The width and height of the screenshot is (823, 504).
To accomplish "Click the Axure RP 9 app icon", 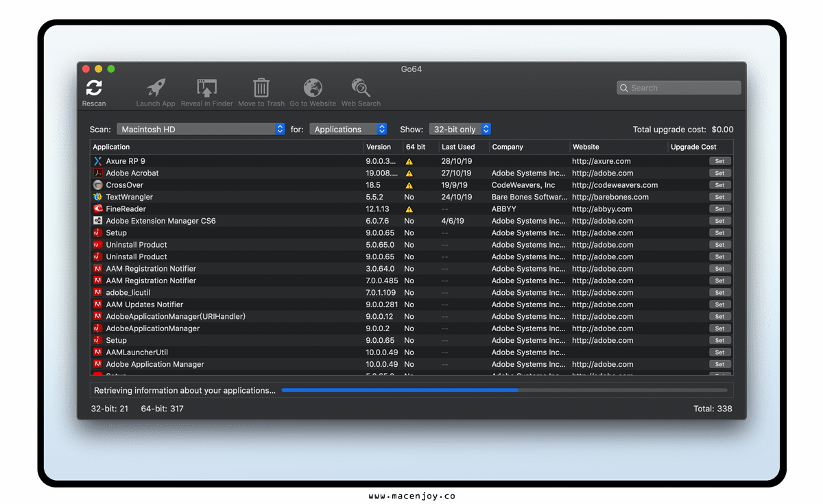I will 97,161.
